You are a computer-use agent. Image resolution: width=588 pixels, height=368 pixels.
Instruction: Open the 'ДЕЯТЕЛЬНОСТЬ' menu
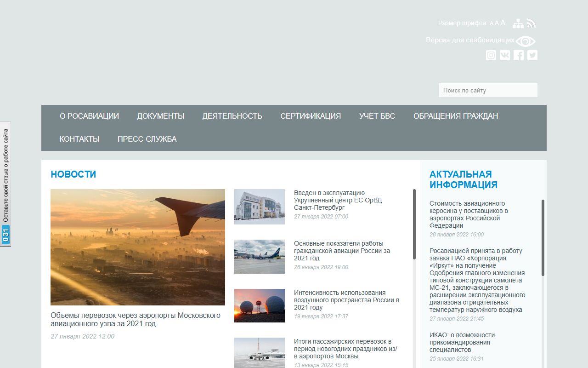point(232,116)
